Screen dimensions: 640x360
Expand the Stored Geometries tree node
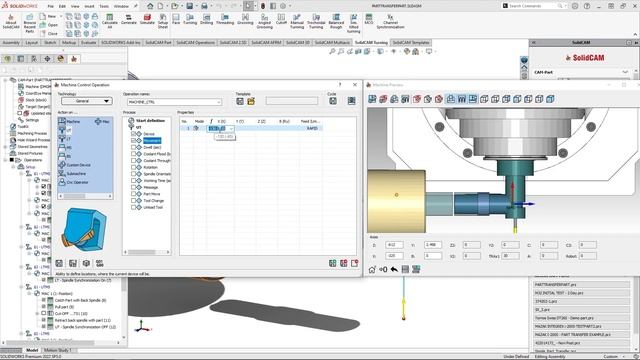(x=6, y=147)
